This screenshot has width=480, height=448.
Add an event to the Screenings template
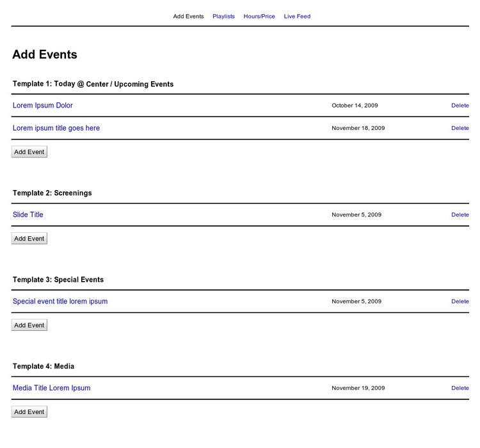[29, 239]
